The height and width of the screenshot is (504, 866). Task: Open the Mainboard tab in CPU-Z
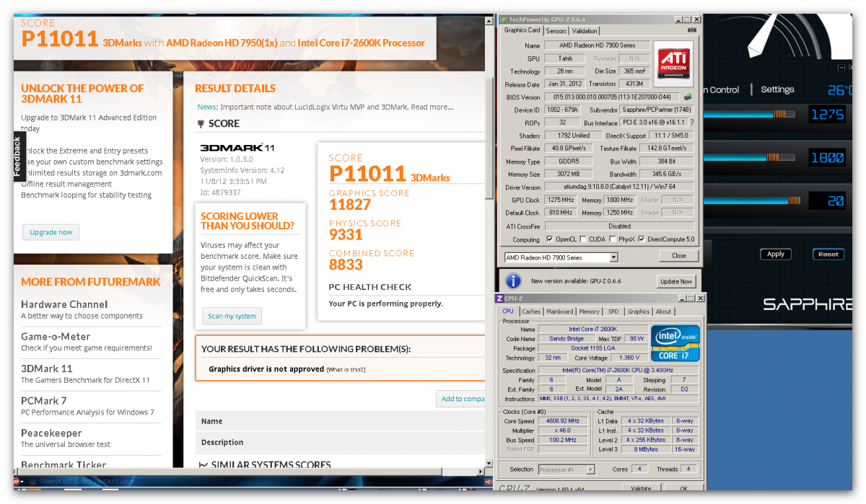[560, 311]
